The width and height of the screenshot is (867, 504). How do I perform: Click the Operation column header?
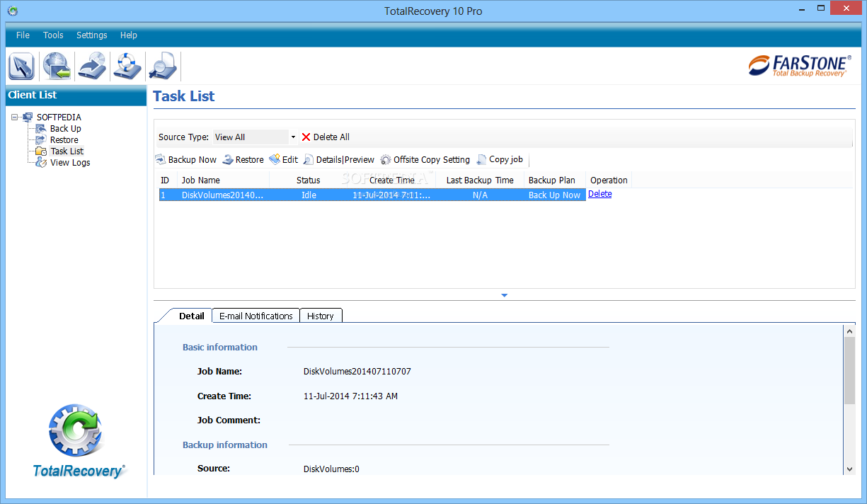[609, 180]
